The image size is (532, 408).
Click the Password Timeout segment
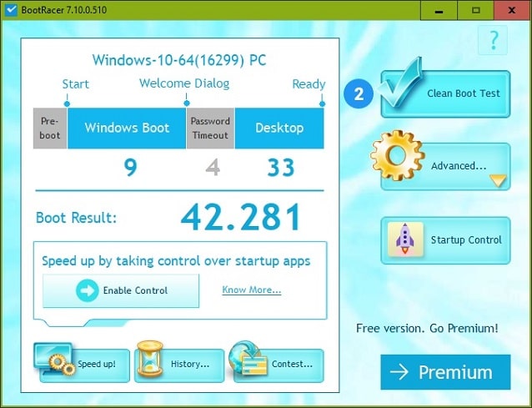pos(210,128)
